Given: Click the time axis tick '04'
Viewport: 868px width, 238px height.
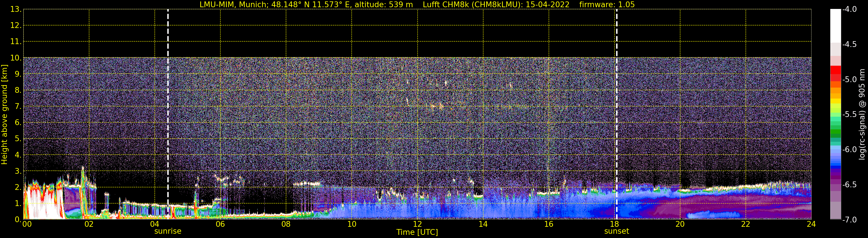Looking at the screenshot, I should click(155, 224).
